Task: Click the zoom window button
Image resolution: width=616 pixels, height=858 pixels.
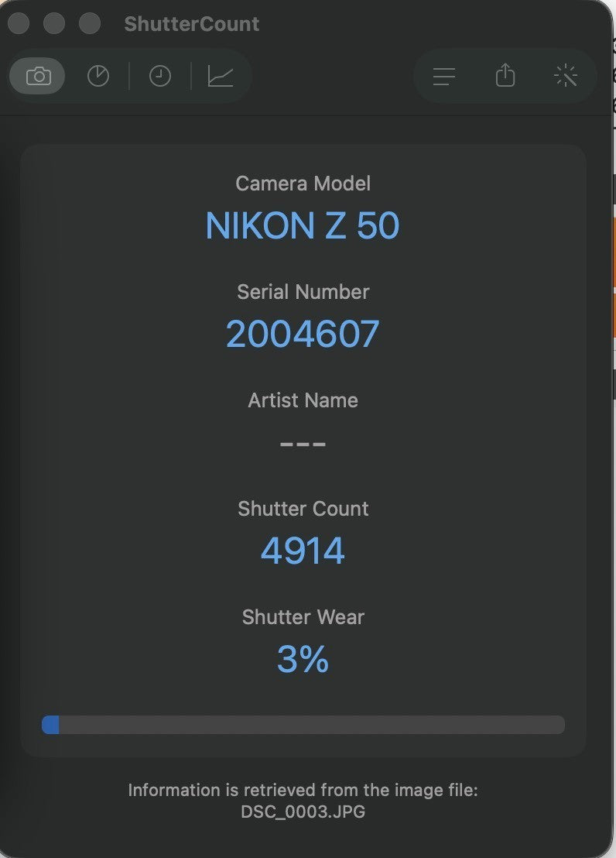Action: click(90, 23)
